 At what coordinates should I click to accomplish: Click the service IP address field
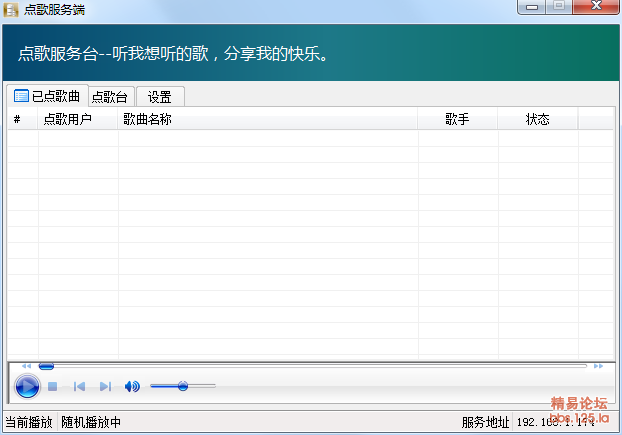(x=565, y=422)
